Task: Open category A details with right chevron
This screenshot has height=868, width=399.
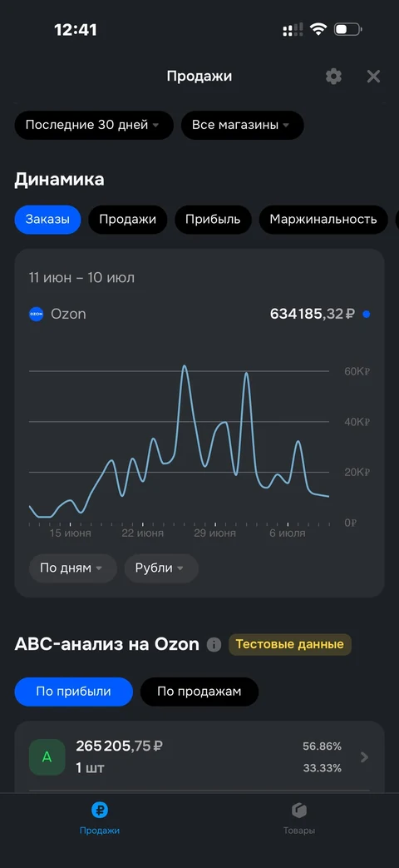Action: point(364,756)
